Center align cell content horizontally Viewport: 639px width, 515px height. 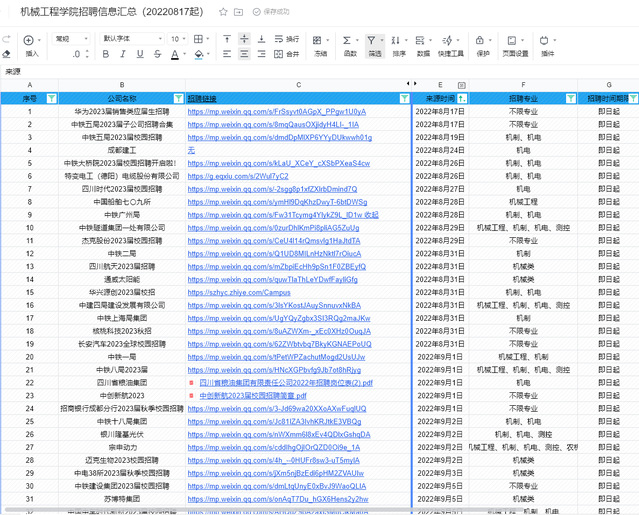(244, 53)
